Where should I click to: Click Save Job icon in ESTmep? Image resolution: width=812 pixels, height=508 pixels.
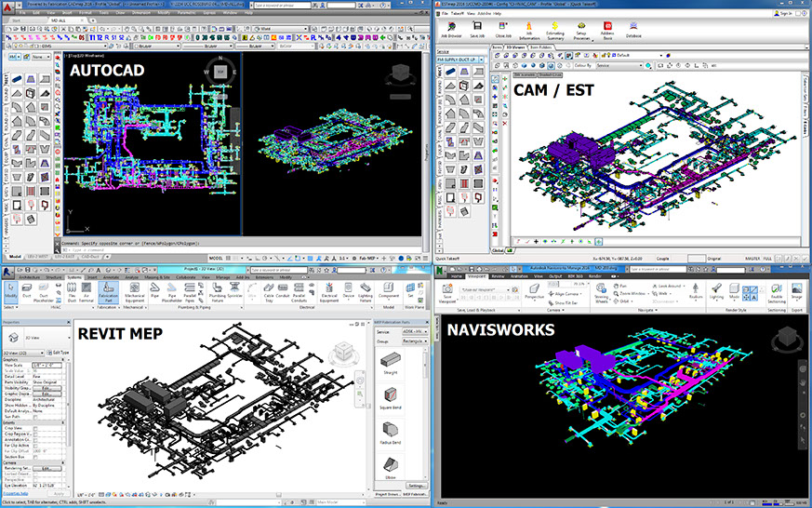click(477, 30)
